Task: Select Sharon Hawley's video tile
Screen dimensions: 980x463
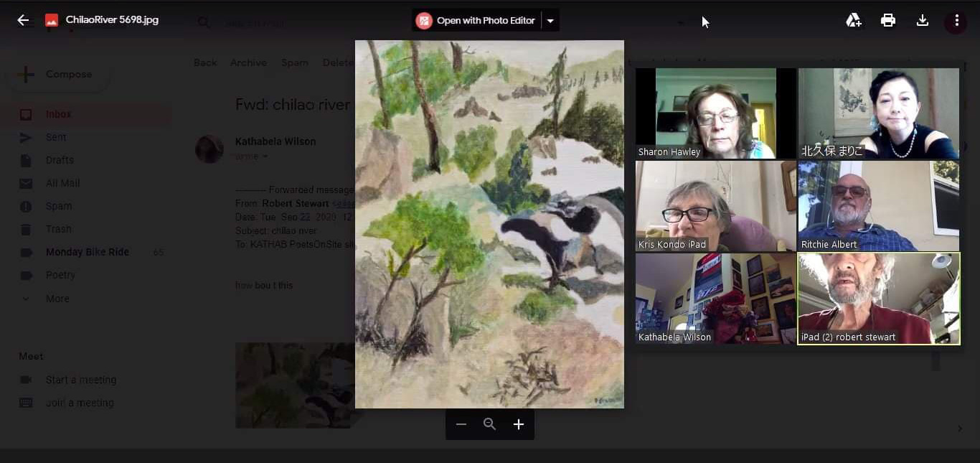Action: (716, 113)
